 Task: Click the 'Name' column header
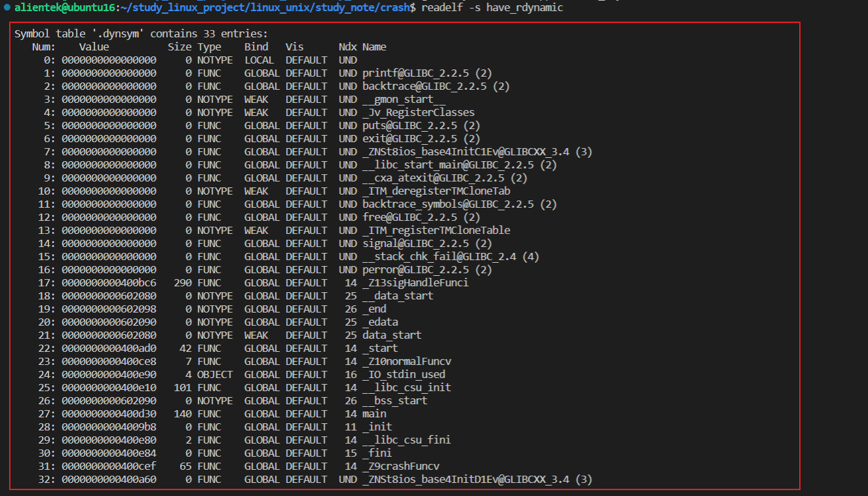[374, 47]
